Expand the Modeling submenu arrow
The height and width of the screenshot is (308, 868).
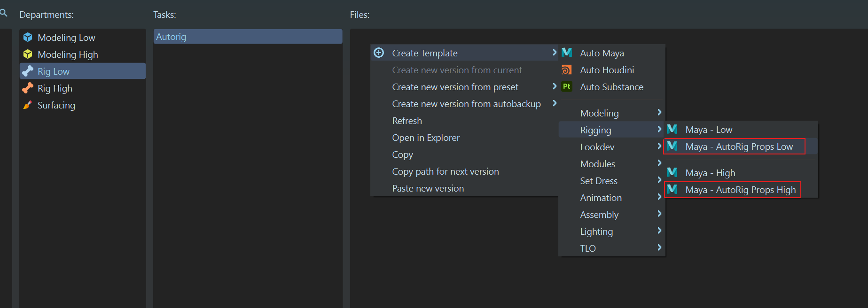[x=659, y=113]
